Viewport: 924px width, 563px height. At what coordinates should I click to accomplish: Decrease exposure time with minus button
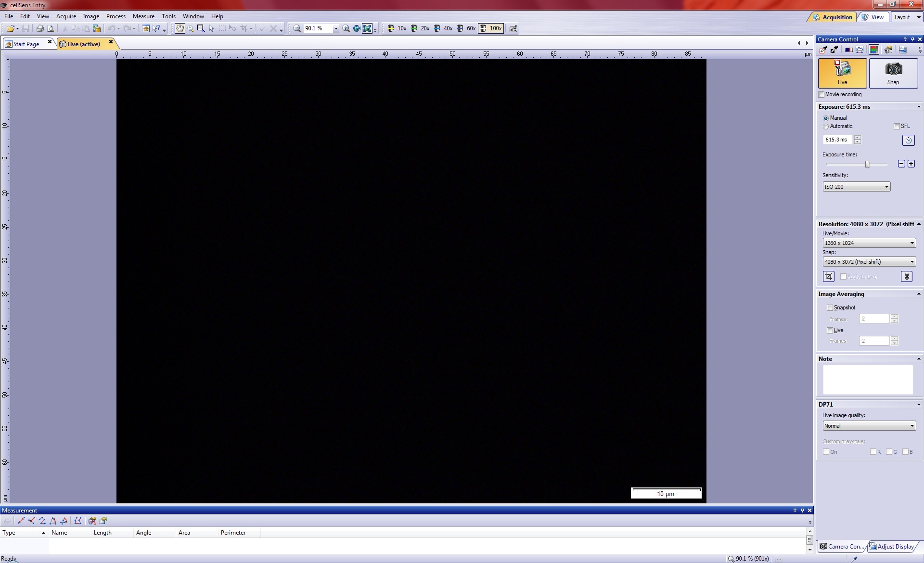(901, 164)
